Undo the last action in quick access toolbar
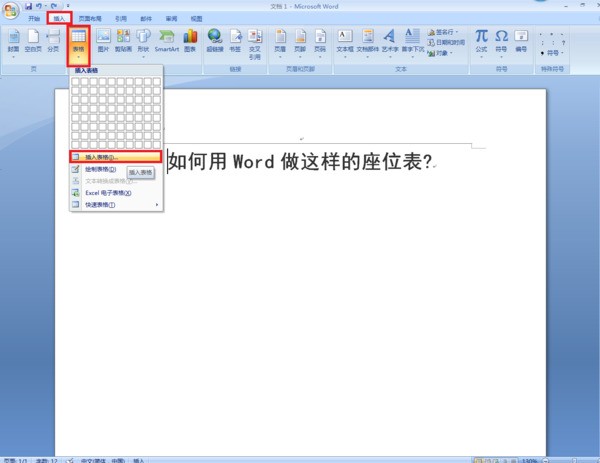This screenshot has width=600, height=463. pos(39,6)
